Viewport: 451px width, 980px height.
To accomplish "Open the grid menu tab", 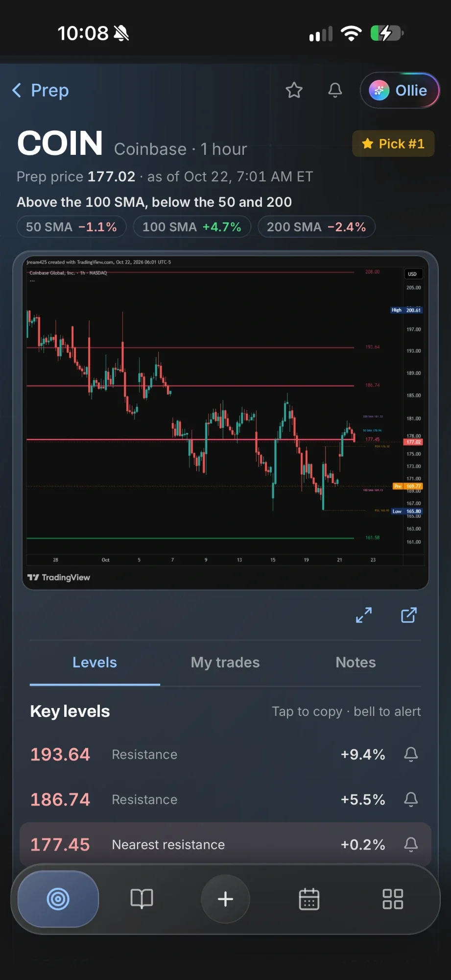I will (x=393, y=899).
